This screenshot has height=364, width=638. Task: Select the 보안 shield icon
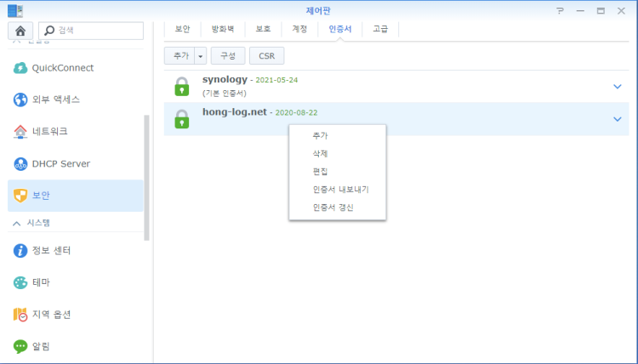tap(20, 196)
